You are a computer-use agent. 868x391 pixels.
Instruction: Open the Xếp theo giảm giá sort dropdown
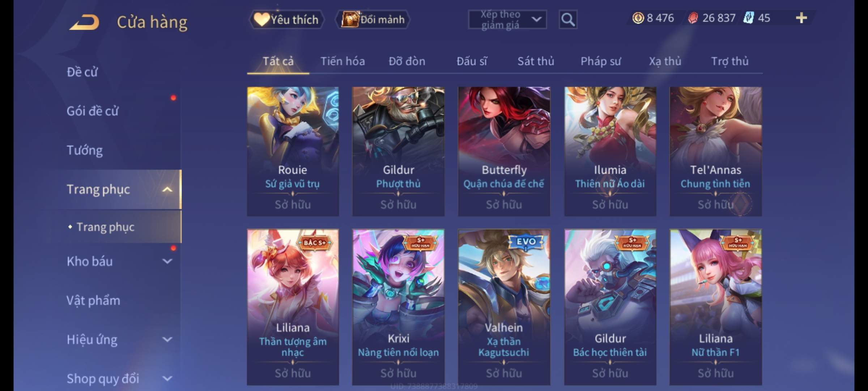coord(507,20)
